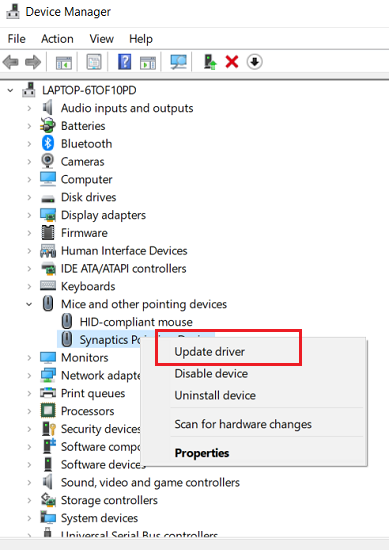Collapse Mice and other pointing devices
The width and height of the screenshot is (389, 550).
point(29,304)
